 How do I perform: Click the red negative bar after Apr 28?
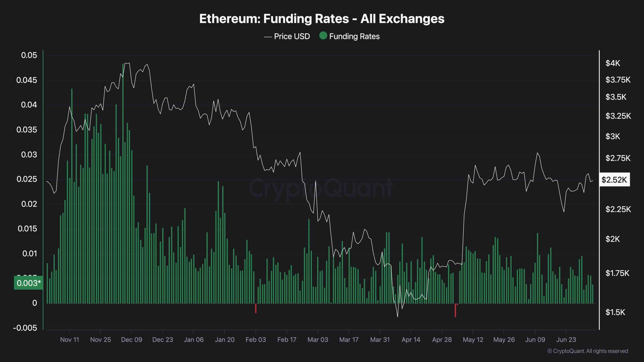pyautogui.click(x=455, y=310)
